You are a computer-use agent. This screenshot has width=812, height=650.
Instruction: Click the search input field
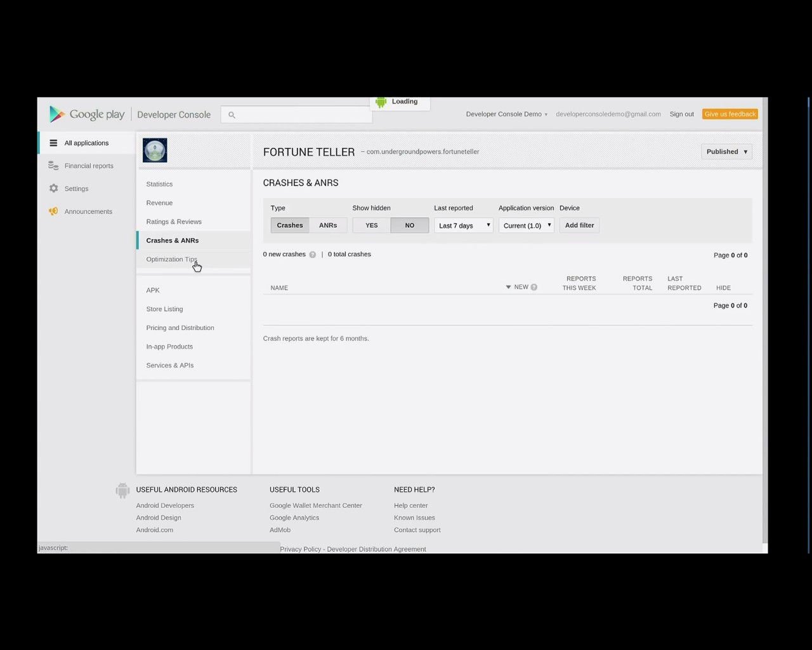coord(296,115)
